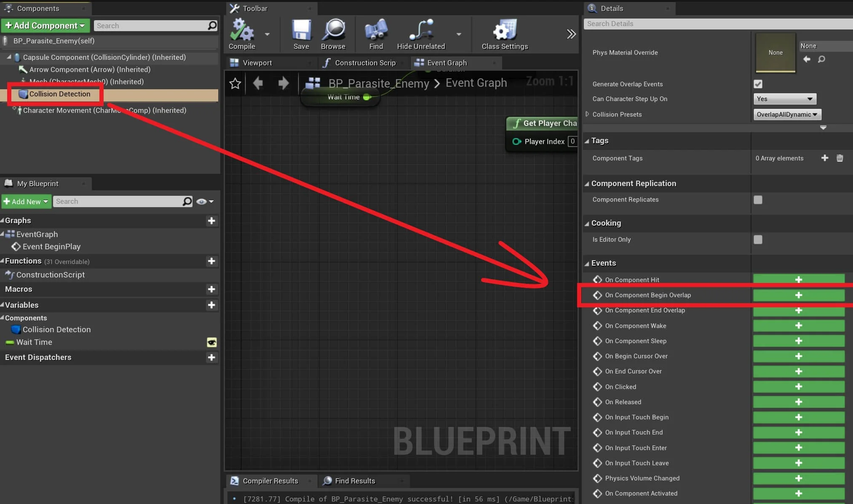Navigate back with the left arrow in graph
Viewport: 853px width, 504px height.
point(258,83)
